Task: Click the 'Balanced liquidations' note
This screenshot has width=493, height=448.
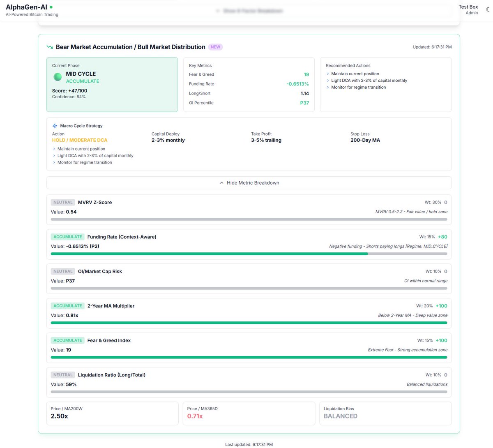Action: coord(427,385)
